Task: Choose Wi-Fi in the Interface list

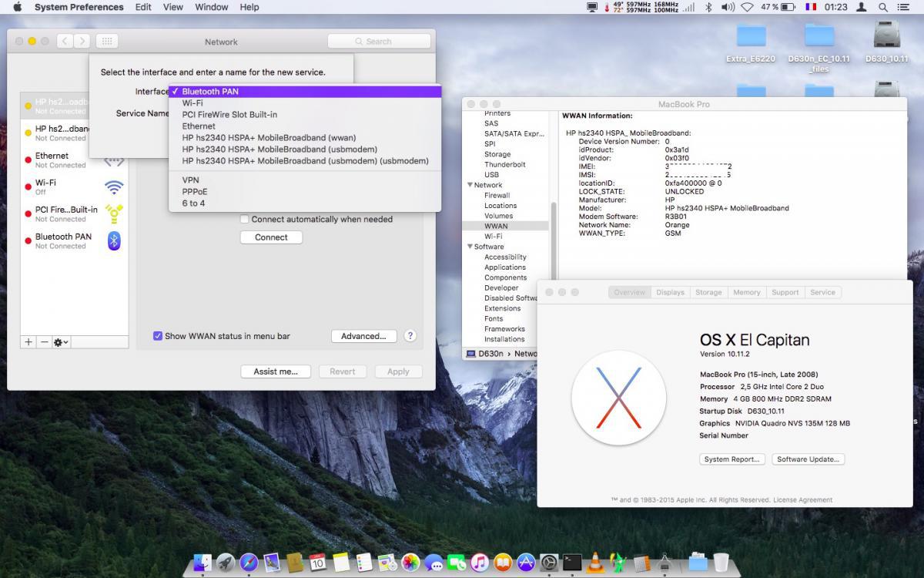Action: click(x=305, y=103)
